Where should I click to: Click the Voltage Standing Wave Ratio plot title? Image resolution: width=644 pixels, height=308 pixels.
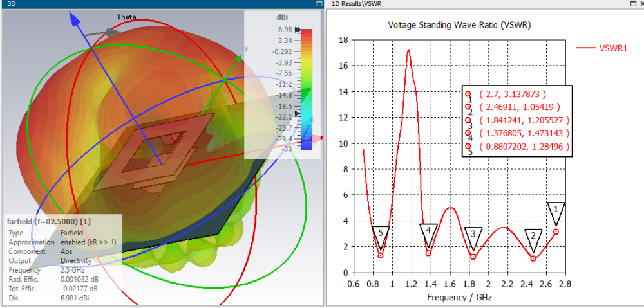[x=460, y=25]
